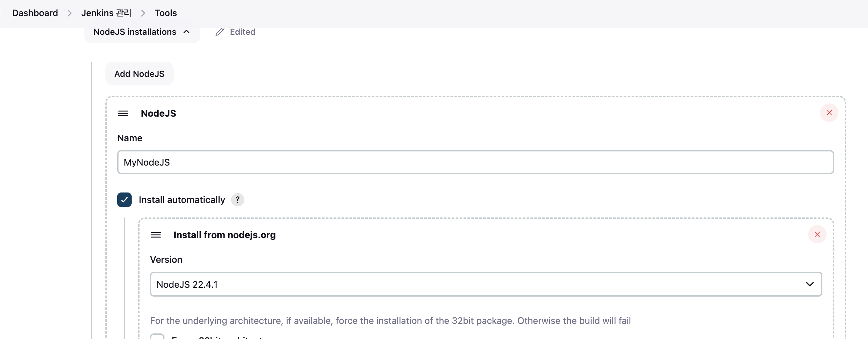868x339 pixels.
Task: Click the Install automatically label text
Action: pos(182,200)
